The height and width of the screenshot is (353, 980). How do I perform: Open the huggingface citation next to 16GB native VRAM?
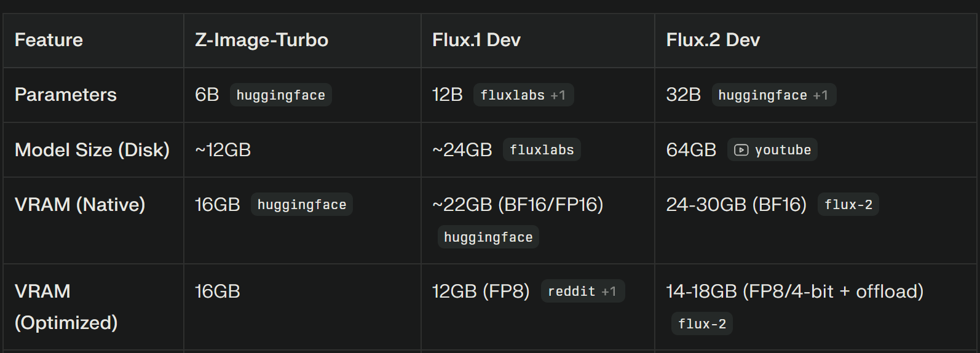click(302, 204)
